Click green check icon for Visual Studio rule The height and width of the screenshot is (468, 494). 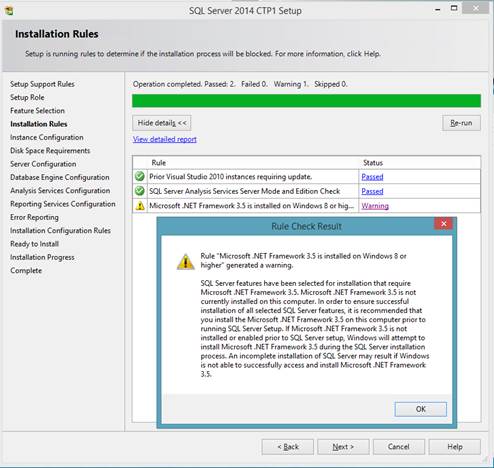tap(140, 176)
